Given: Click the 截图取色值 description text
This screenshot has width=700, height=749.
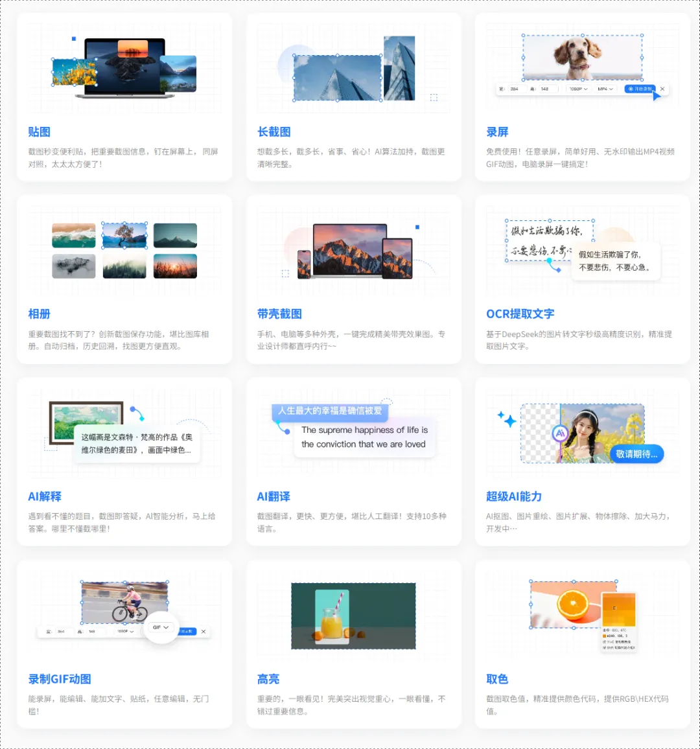Looking at the screenshot, I should [x=577, y=704].
